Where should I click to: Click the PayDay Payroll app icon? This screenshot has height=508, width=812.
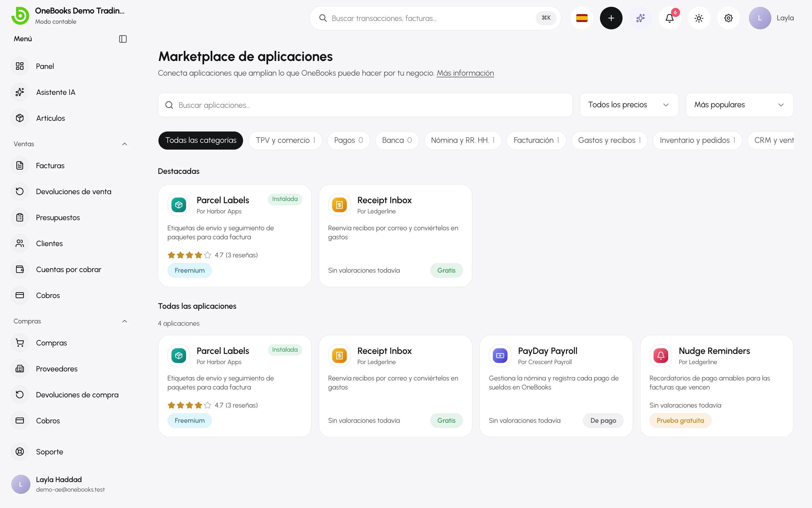[500, 356]
